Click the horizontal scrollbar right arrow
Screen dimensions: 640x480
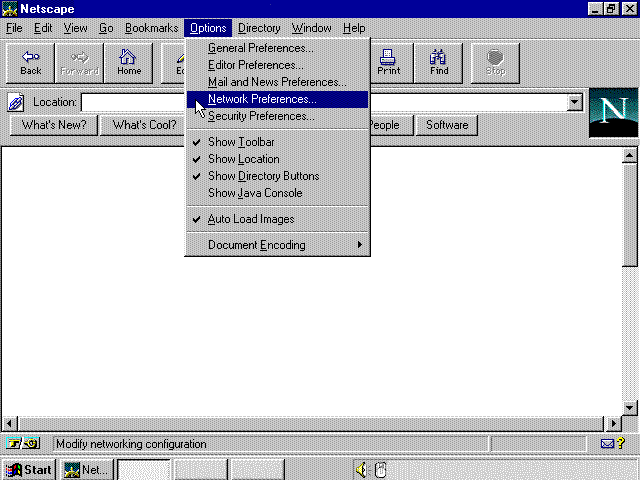click(613, 423)
